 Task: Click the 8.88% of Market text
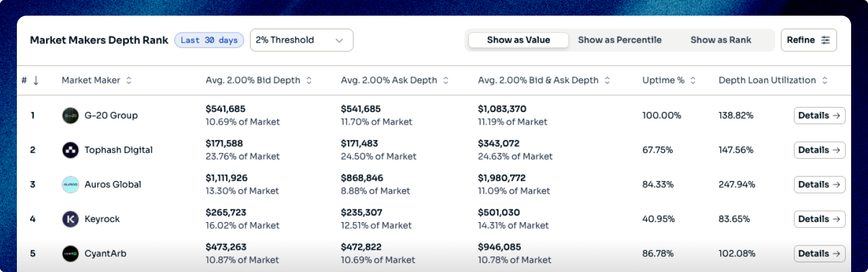[376, 191]
